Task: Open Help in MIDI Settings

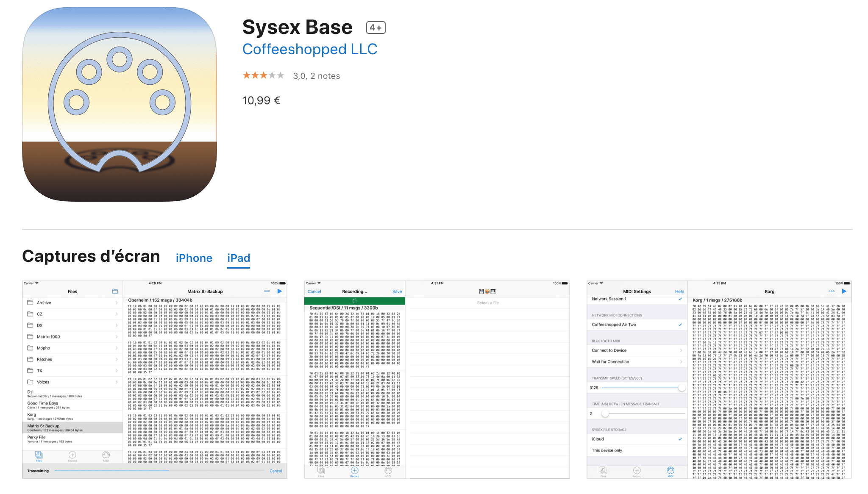Action: 679,291
